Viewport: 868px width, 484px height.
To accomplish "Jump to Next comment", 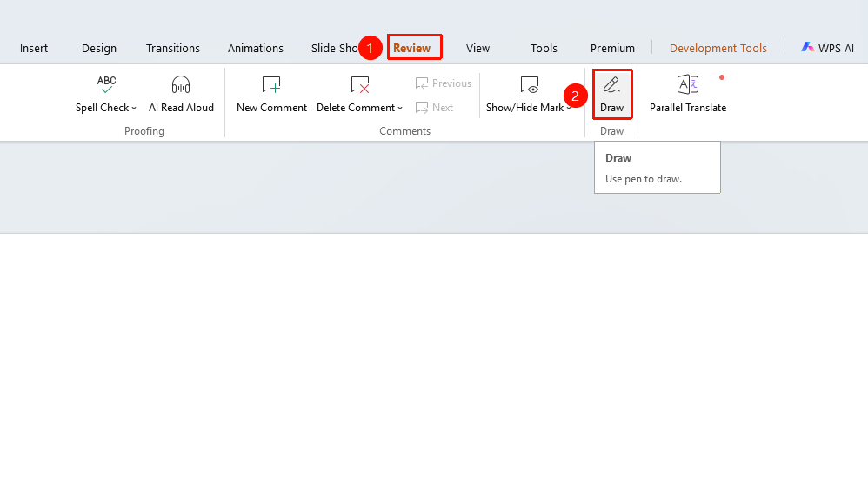I will coord(435,108).
